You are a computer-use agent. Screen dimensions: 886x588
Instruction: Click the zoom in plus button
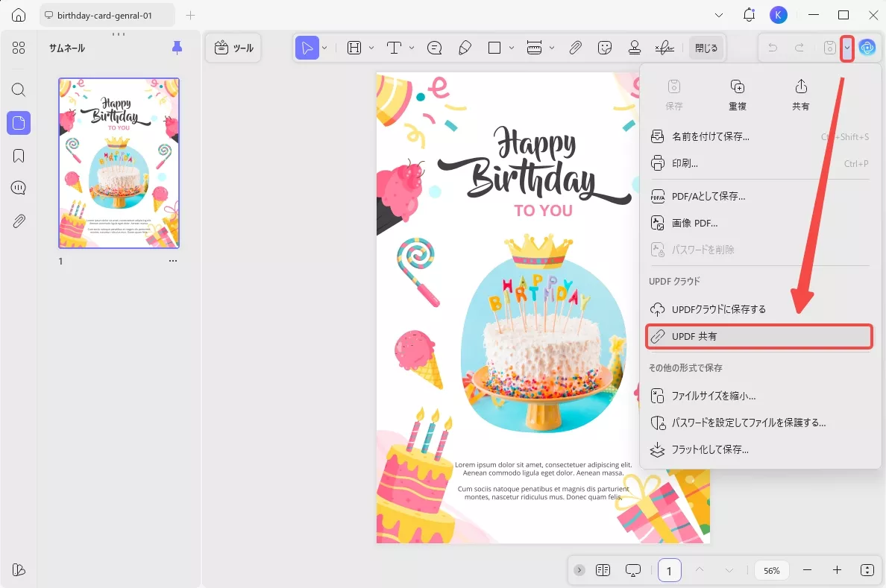click(837, 570)
